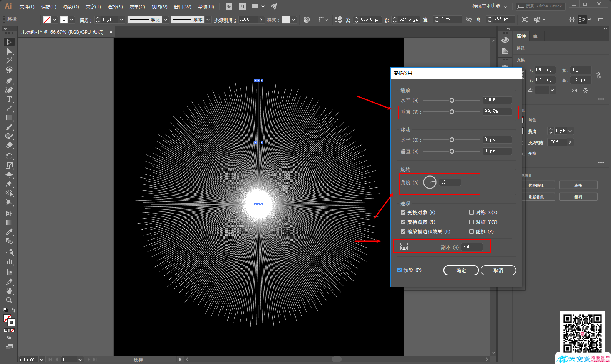Select the Hand tool
The height and width of the screenshot is (364, 611).
point(9,291)
